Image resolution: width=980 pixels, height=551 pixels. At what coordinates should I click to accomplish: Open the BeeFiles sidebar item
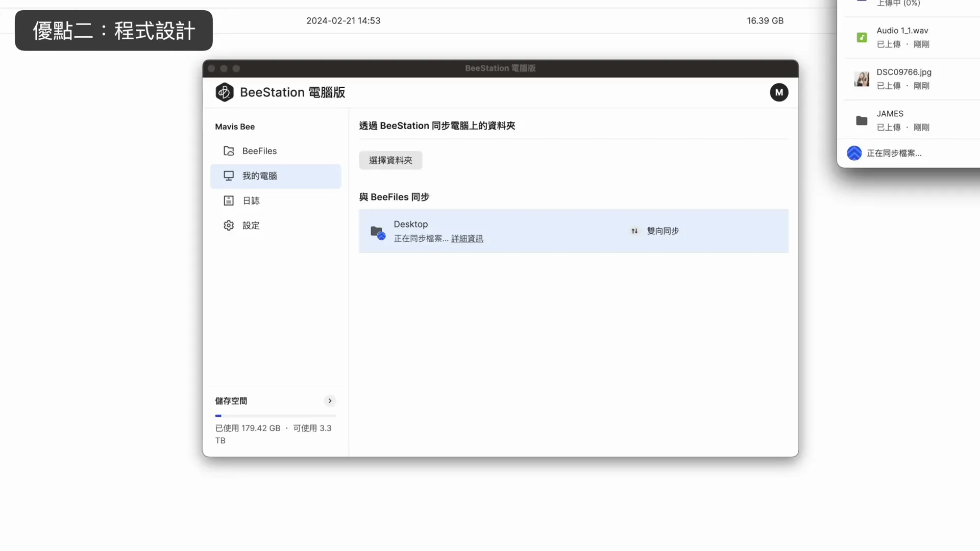coord(276,151)
